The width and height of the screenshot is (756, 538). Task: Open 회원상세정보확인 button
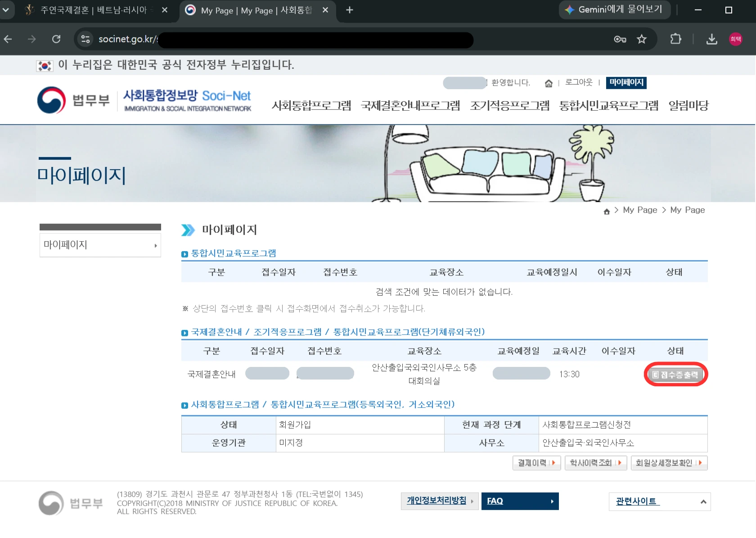coord(669,463)
